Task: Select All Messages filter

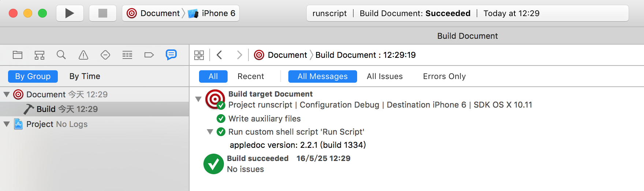Action: click(x=322, y=76)
